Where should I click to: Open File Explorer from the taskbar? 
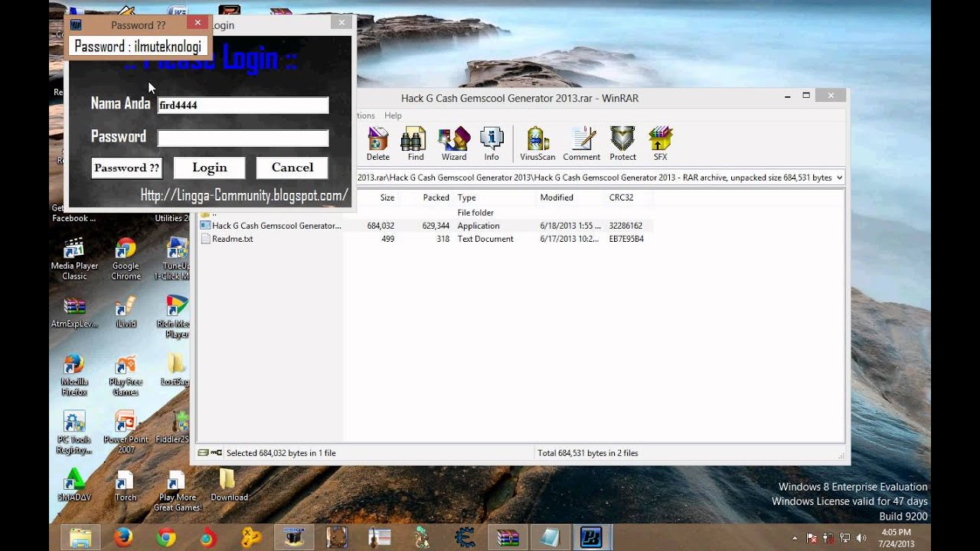click(81, 537)
